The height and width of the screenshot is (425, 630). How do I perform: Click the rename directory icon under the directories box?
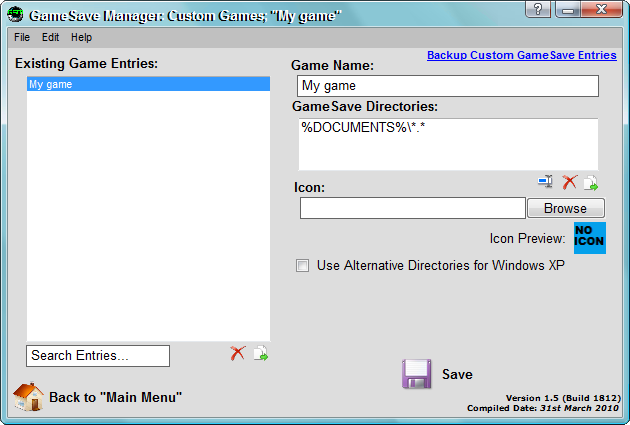click(546, 182)
